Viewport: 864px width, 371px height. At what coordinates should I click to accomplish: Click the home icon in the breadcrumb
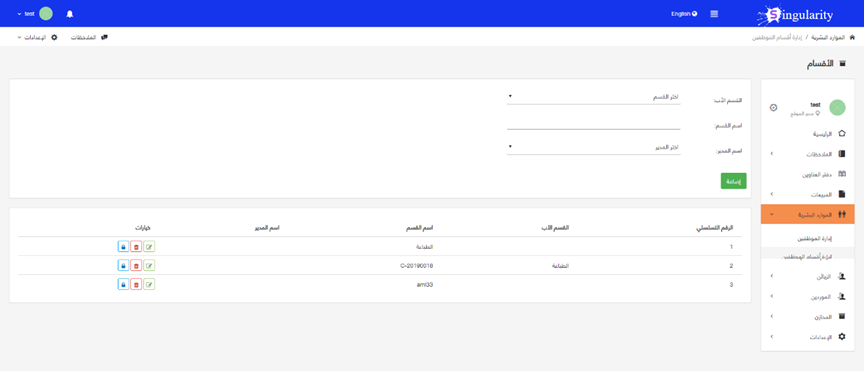[852, 38]
